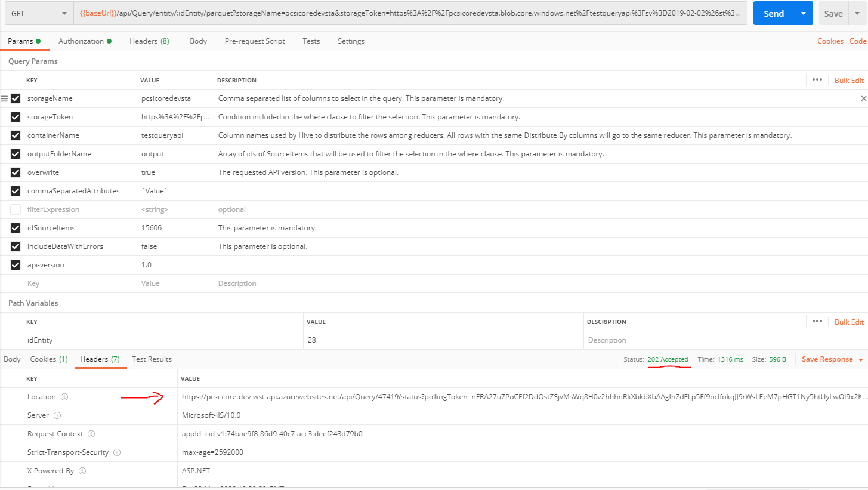The width and height of the screenshot is (868, 490).
Task: Open the Query Params three-dot options menu
Action: coord(817,80)
